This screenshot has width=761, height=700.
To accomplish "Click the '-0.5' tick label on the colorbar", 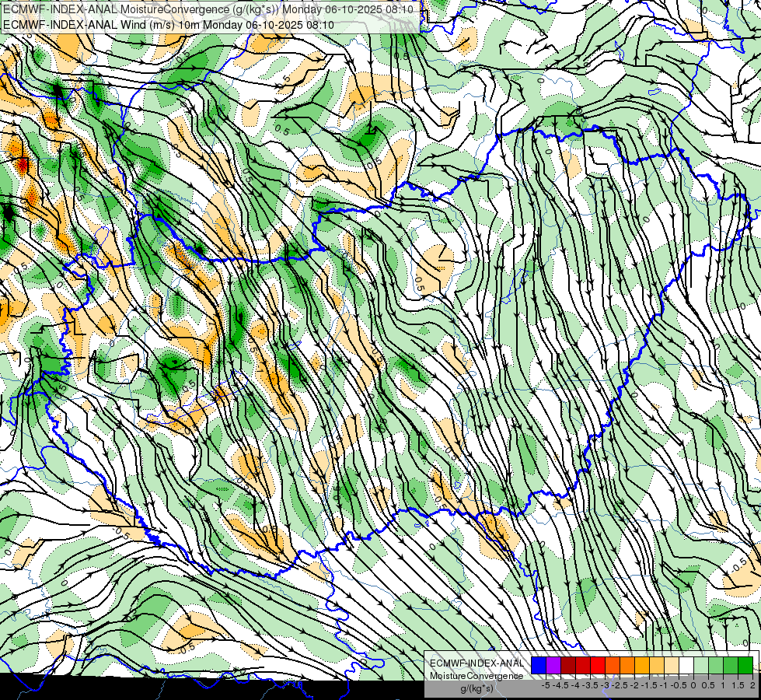I will coord(679,685).
